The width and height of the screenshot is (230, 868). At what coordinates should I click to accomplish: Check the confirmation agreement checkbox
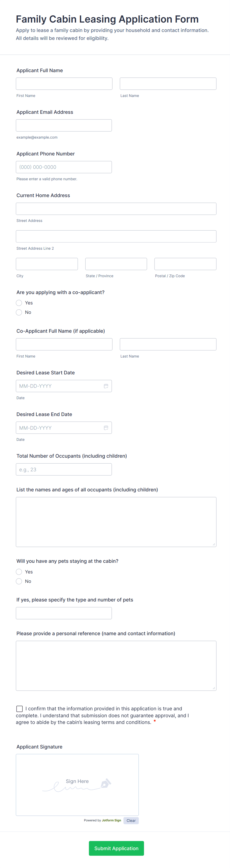click(x=20, y=709)
